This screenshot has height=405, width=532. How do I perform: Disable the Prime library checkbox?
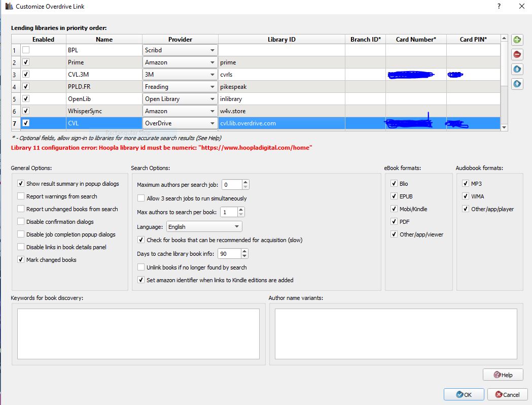26,62
